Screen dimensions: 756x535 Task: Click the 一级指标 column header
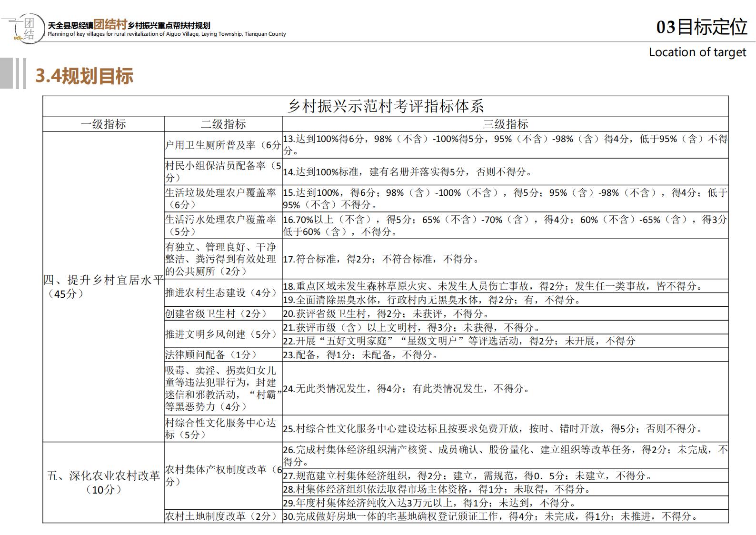click(x=104, y=124)
